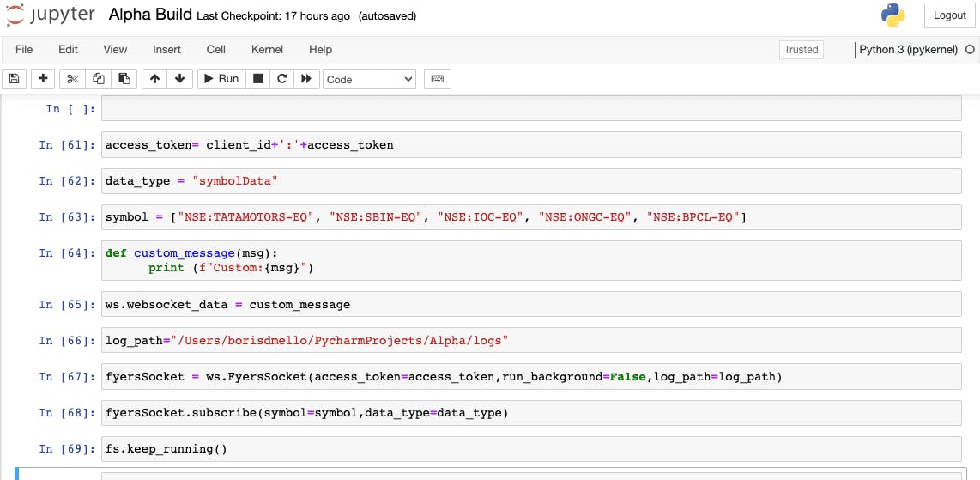
Task: Open the Kernel menu
Action: [267, 50]
